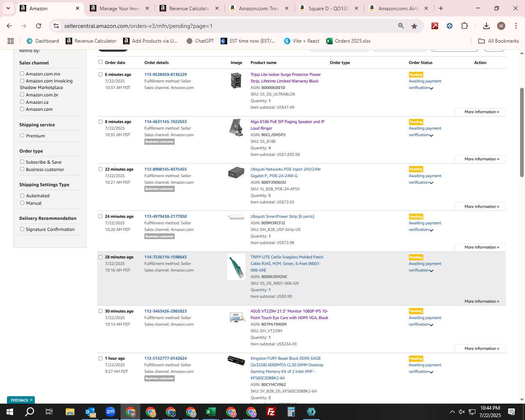Switch to the Revenue Calculator tab
The image size is (525, 420).
[189, 8]
